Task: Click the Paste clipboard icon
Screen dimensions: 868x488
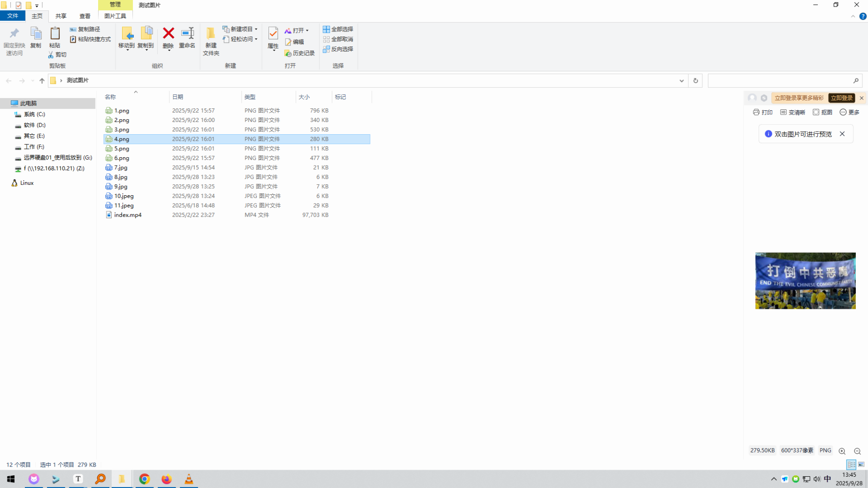Action: point(54,34)
